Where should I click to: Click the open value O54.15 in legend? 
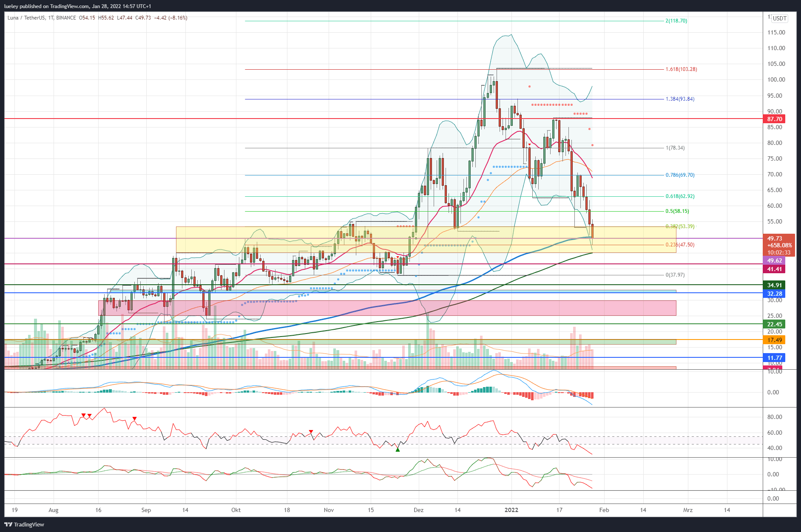(87, 18)
